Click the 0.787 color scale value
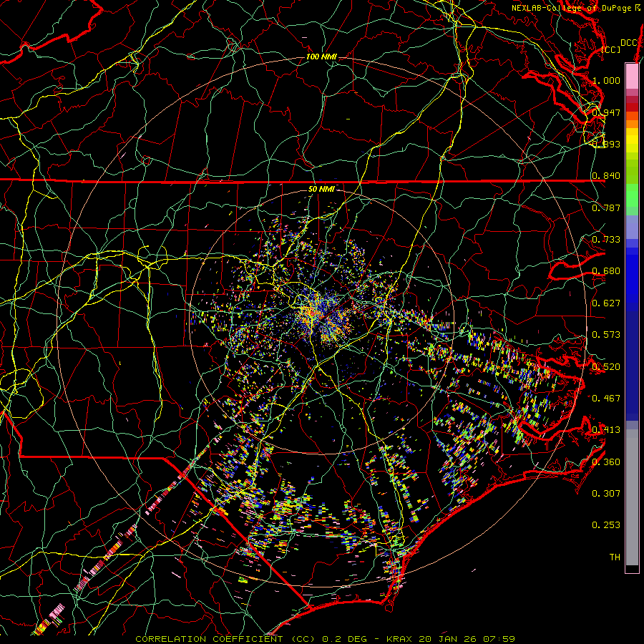Viewport: 644px width, 644px height. pos(606,208)
